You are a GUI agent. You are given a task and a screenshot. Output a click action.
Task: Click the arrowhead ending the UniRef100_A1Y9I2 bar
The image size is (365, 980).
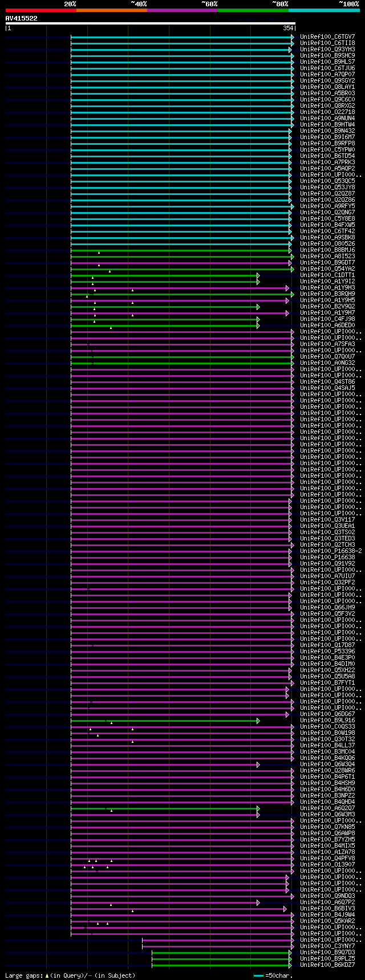click(258, 282)
